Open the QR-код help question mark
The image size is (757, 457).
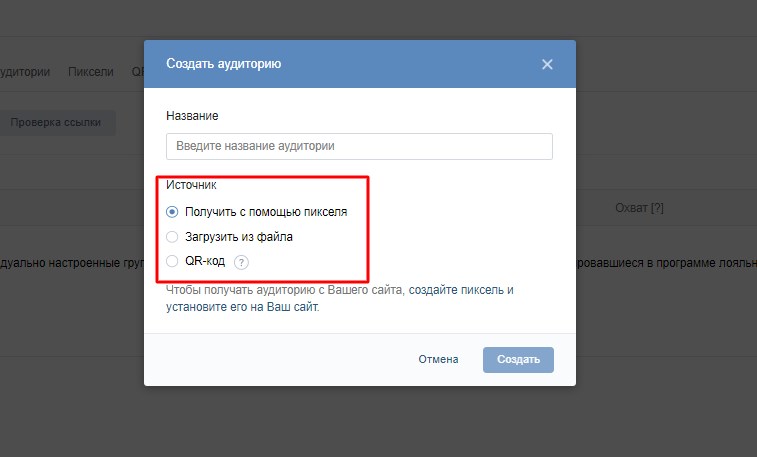pyautogui.click(x=241, y=262)
